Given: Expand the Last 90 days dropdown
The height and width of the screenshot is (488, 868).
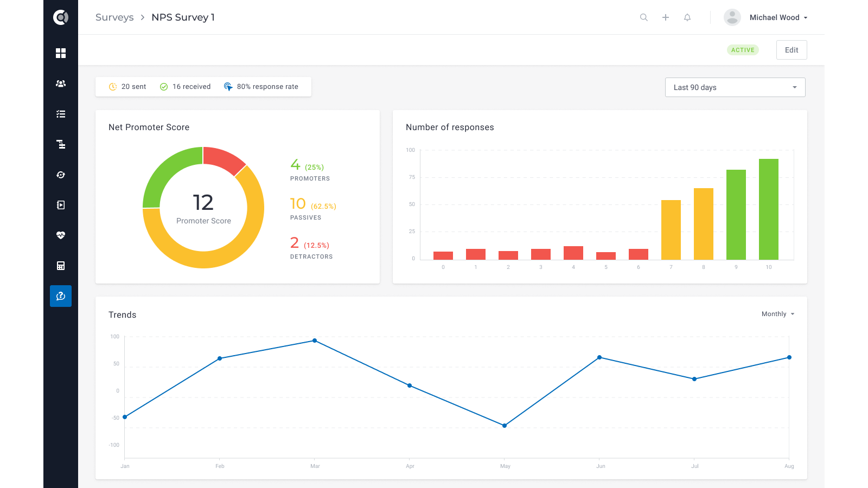Looking at the screenshot, I should [x=735, y=87].
